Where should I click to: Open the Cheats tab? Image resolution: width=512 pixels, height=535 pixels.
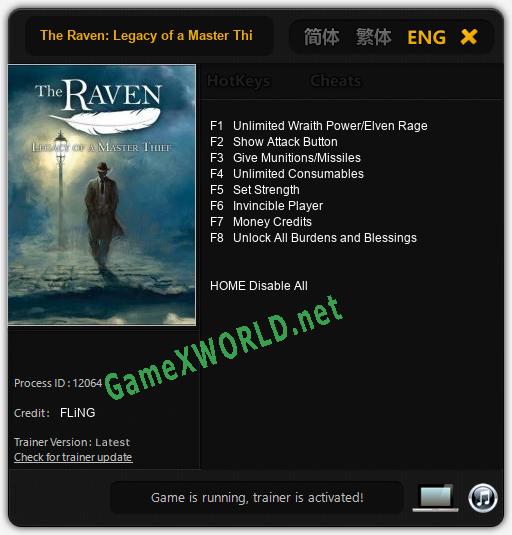pyautogui.click(x=335, y=81)
